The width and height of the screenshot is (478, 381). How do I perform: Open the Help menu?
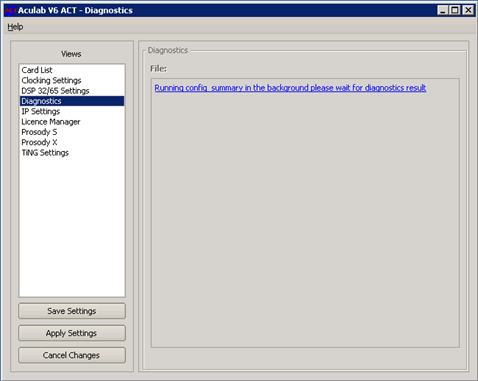[15, 27]
